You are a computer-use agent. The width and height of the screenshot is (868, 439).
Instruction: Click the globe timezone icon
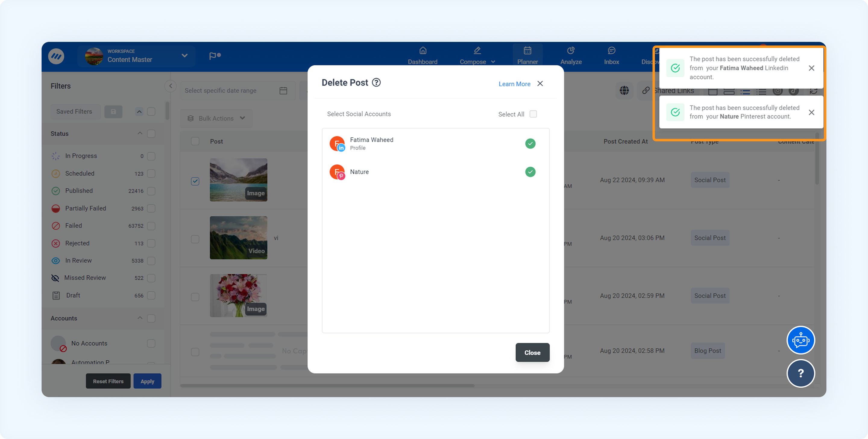624,91
